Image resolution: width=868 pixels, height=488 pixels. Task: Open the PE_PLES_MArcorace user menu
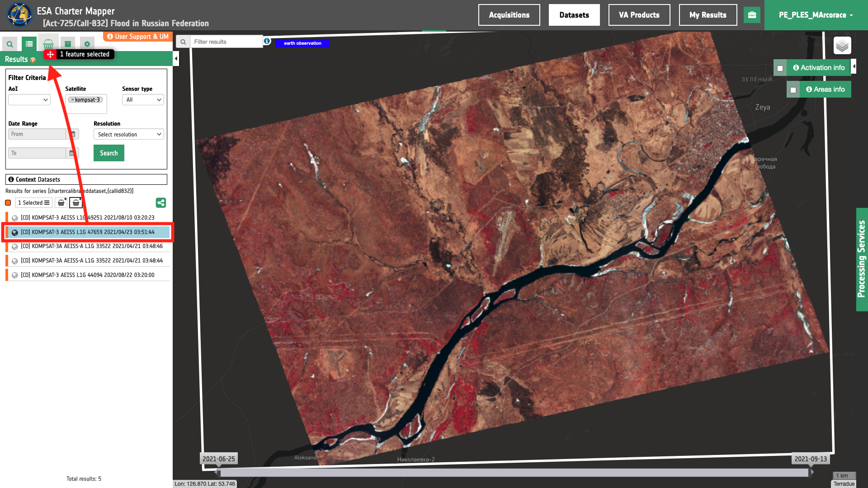pyautogui.click(x=816, y=15)
